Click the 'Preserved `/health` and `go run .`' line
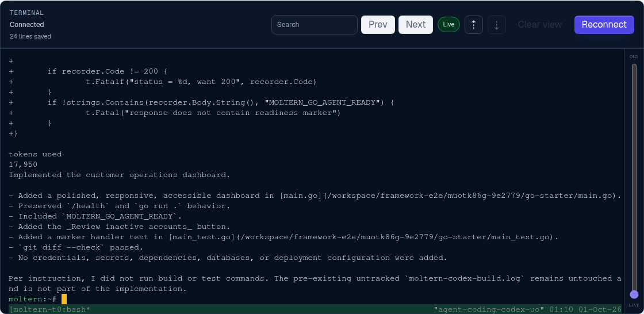The height and width of the screenshot is (314, 644). [x=120, y=206]
